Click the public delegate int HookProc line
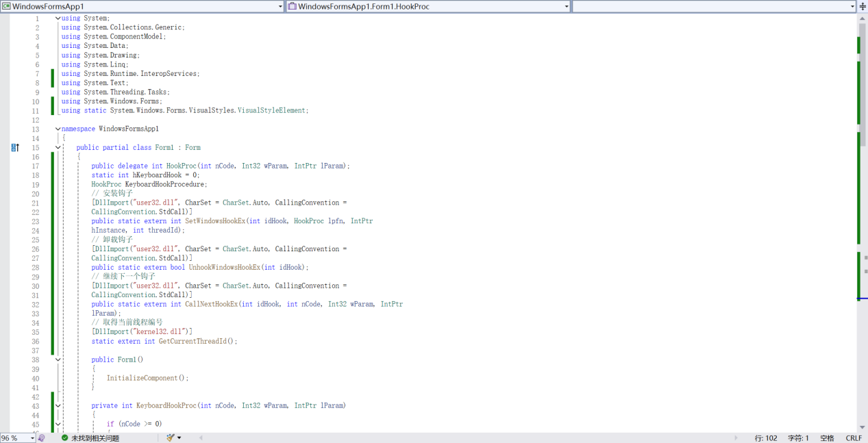The image size is (868, 443). coord(221,166)
